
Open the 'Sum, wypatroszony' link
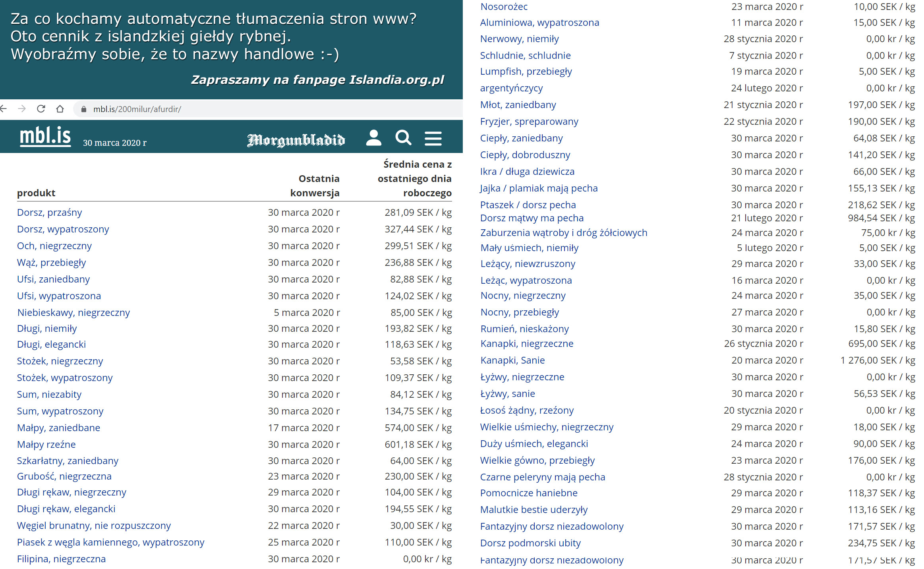pos(60,411)
